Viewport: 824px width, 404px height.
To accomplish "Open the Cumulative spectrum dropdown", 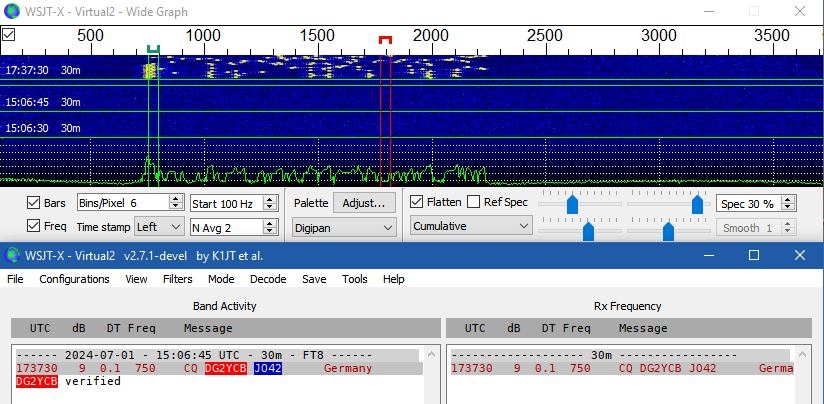I will click(471, 226).
